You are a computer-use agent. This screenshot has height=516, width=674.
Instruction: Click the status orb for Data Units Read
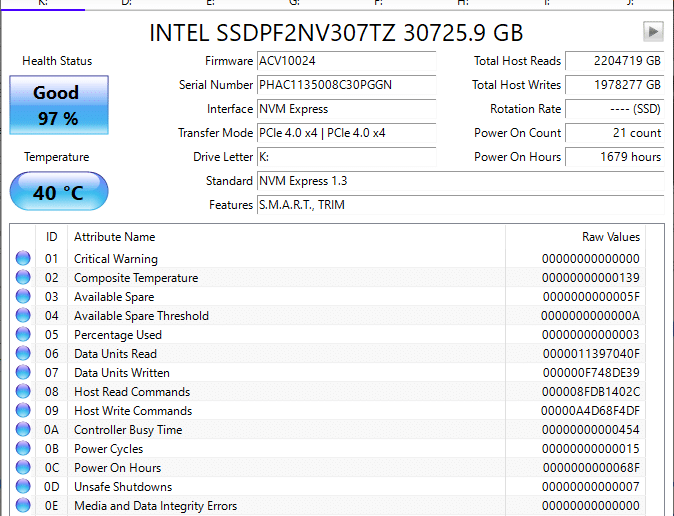(x=23, y=353)
